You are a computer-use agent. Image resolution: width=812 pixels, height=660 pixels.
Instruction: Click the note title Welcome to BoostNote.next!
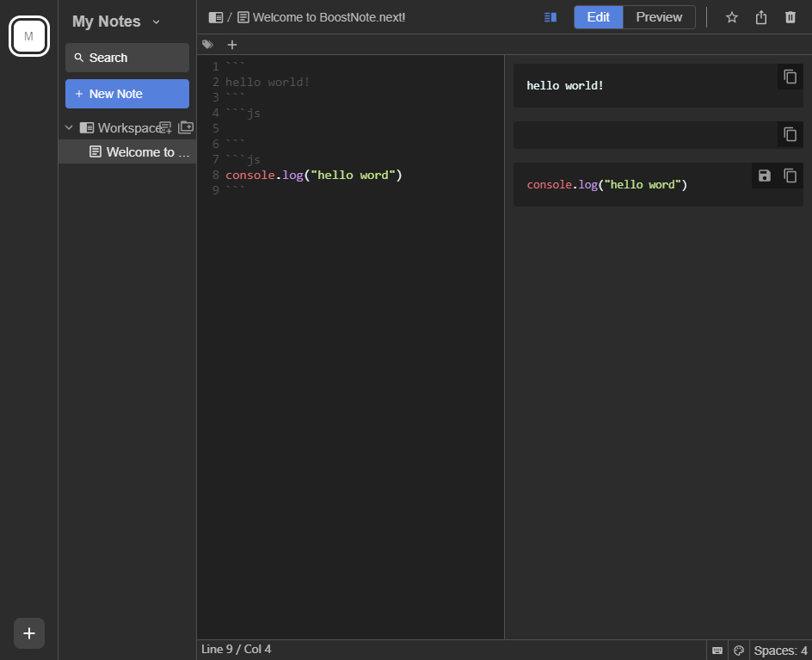(329, 17)
